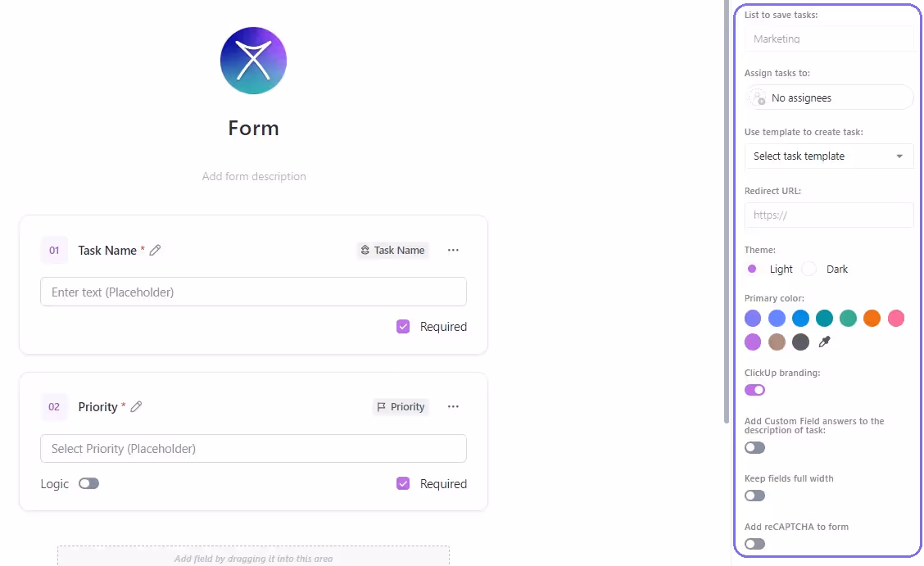The height and width of the screenshot is (566, 924).
Task: Toggle the Logic switch on Priority field
Action: (88, 483)
